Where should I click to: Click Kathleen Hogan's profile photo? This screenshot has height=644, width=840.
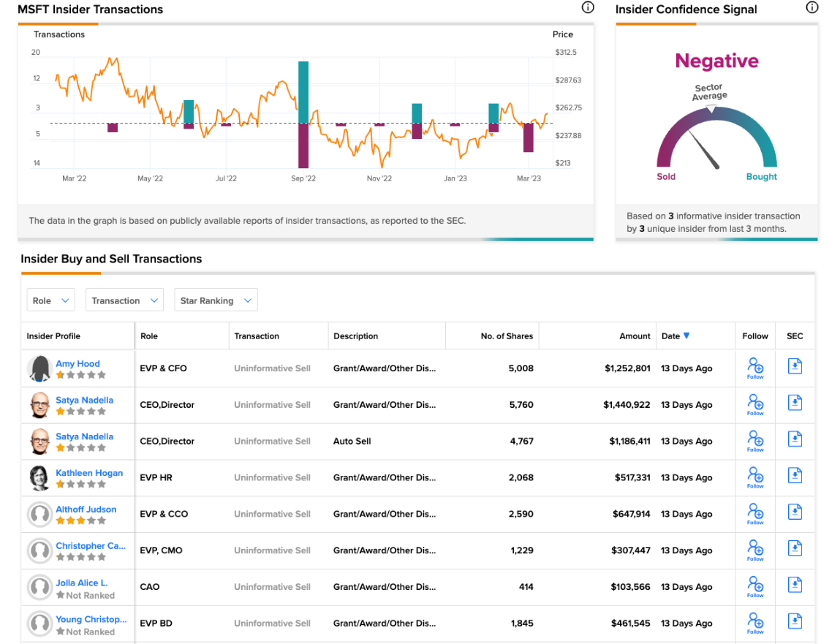click(x=39, y=477)
